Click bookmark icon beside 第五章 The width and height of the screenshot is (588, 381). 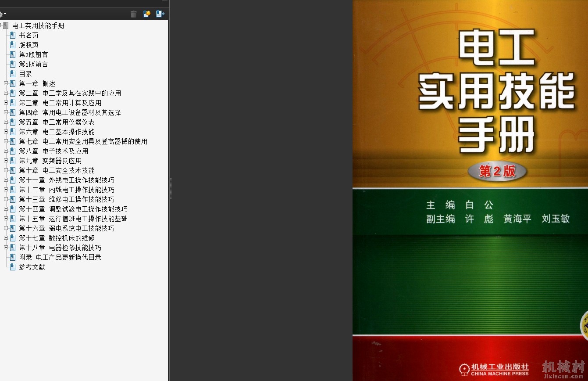click(x=13, y=122)
